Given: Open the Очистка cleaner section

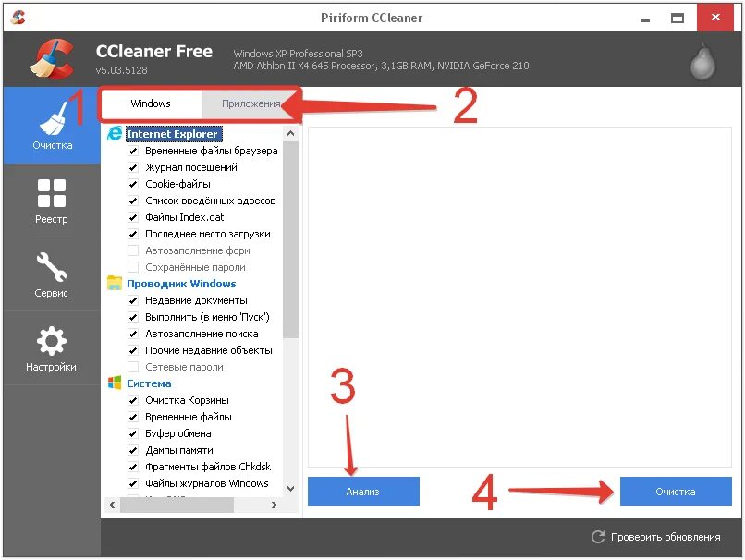Looking at the screenshot, I should point(53,126).
